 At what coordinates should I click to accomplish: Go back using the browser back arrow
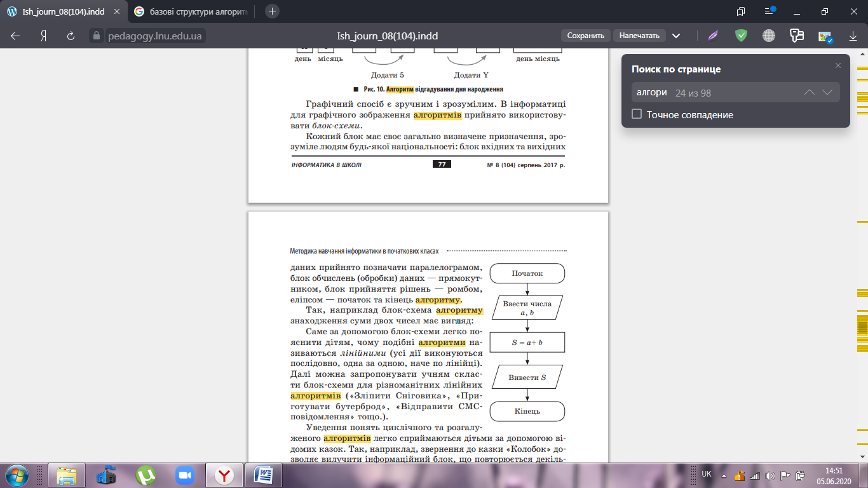point(15,36)
